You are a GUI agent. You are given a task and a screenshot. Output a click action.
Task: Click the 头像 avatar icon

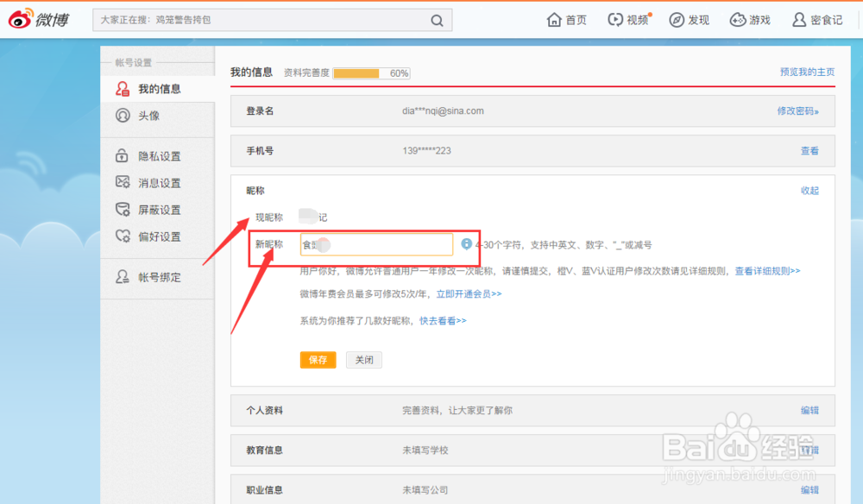pos(123,116)
